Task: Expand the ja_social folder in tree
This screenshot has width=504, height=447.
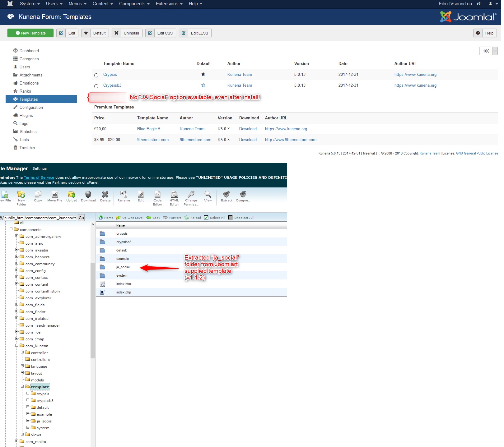Action: point(28,421)
